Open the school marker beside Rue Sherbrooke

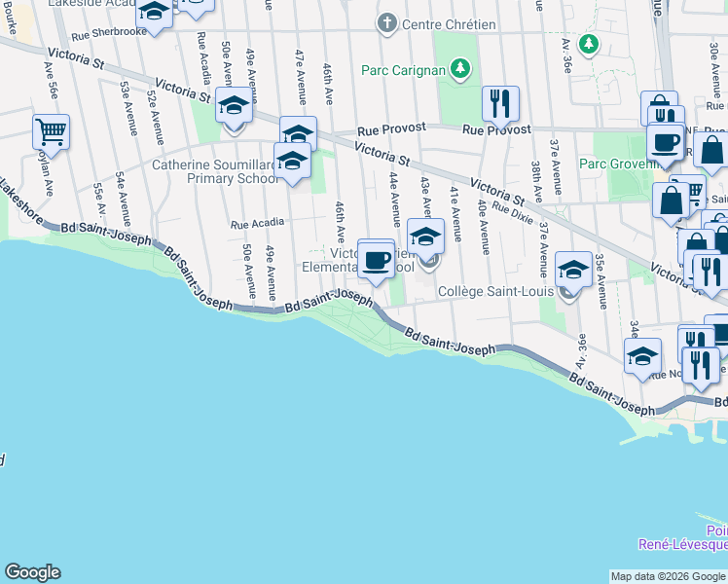point(154,14)
